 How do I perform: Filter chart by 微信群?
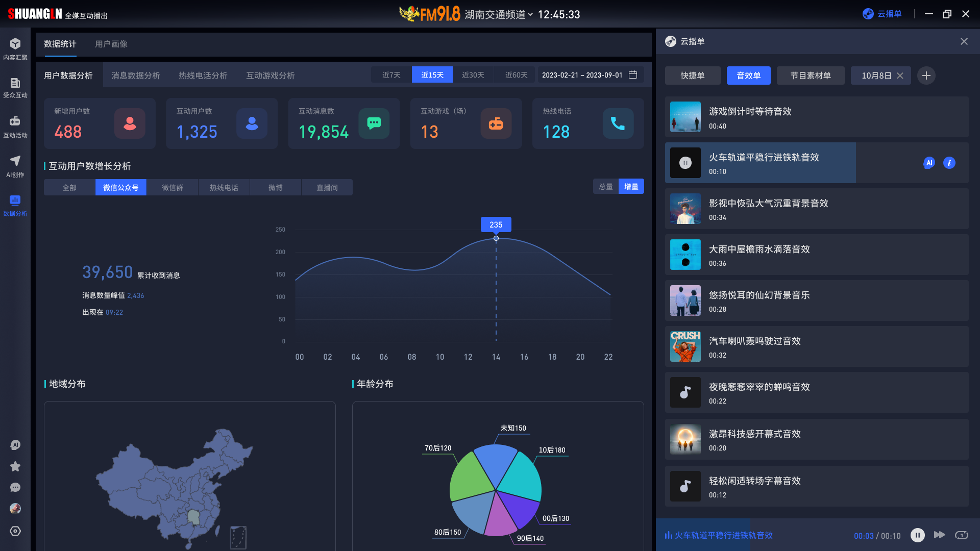tap(173, 187)
